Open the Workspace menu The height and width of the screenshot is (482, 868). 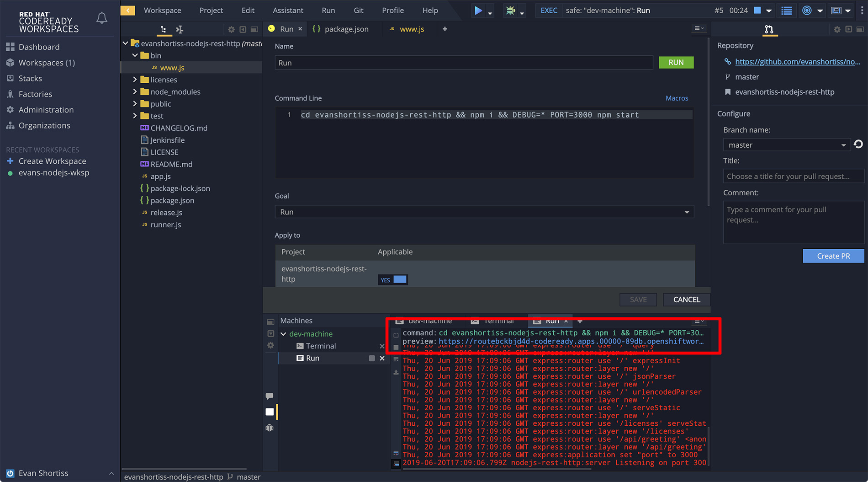click(162, 10)
